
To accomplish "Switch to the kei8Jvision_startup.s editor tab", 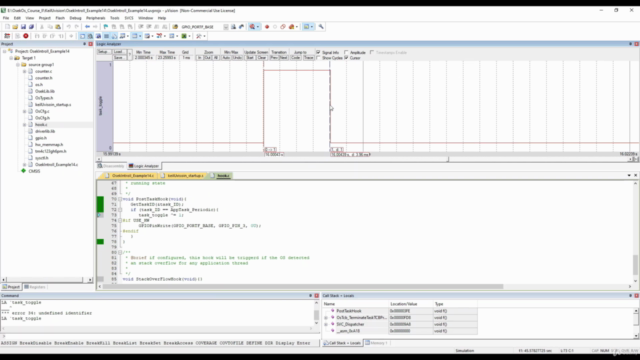I will click(184, 176).
